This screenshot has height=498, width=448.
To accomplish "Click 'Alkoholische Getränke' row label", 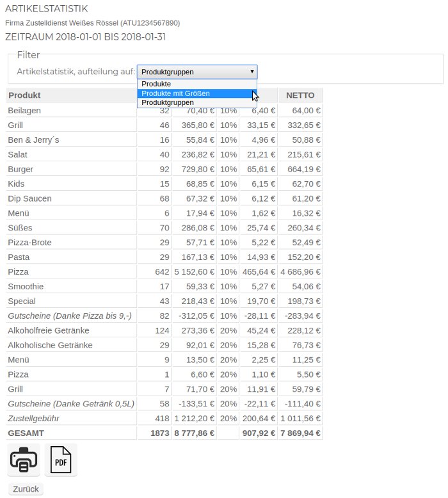I will click(50, 345).
